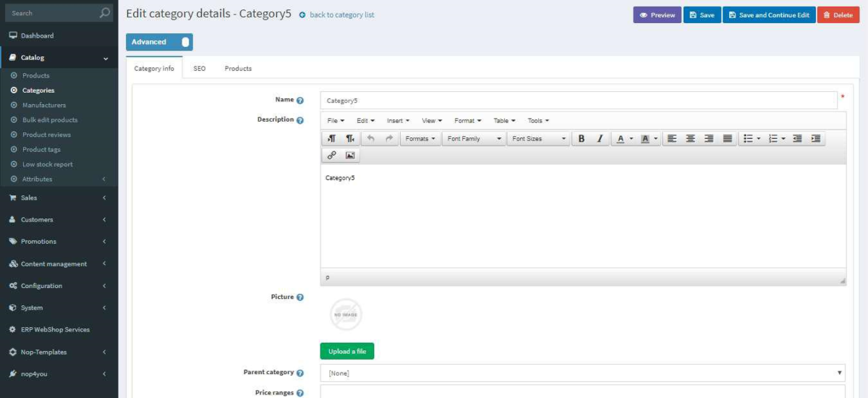
Task: Switch to the Products tab
Action: pos(238,69)
